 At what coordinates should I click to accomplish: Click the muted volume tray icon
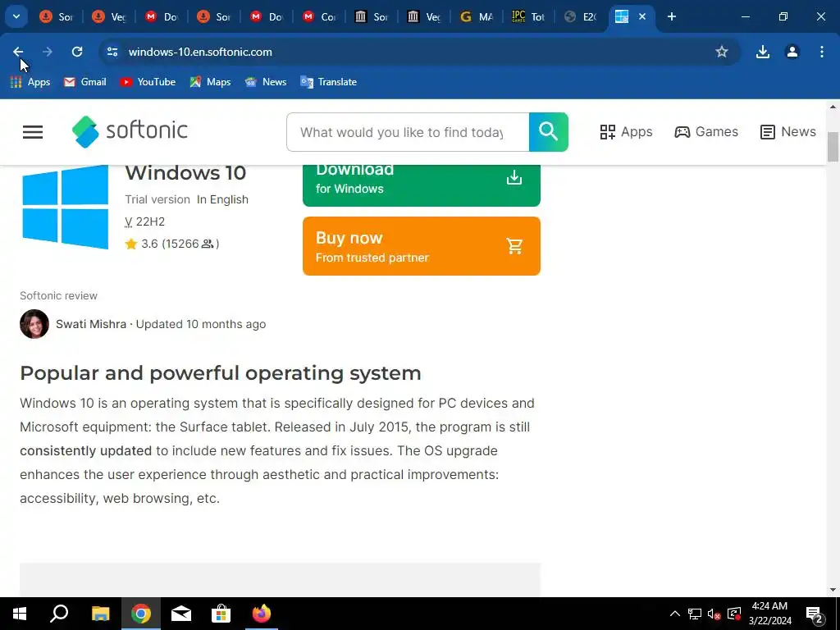click(714, 614)
